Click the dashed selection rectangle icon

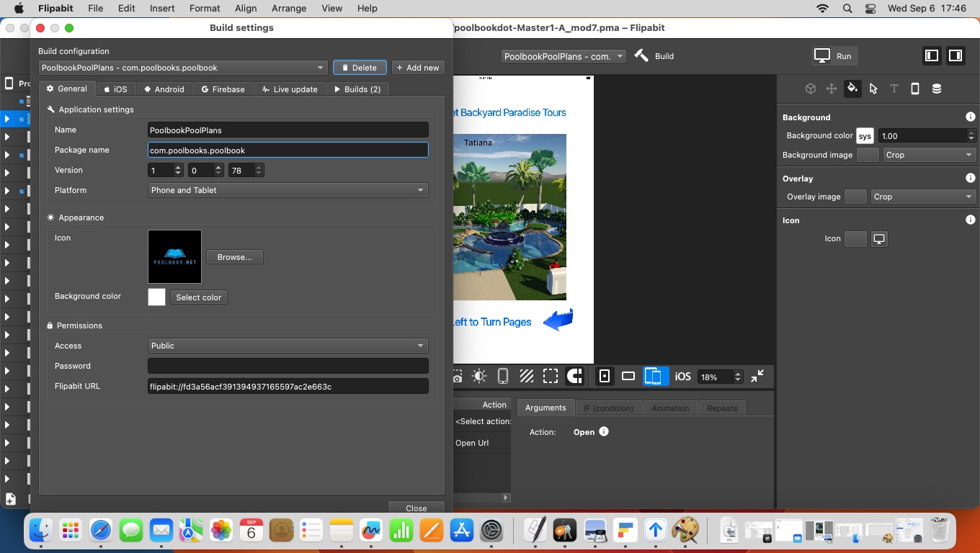click(551, 376)
